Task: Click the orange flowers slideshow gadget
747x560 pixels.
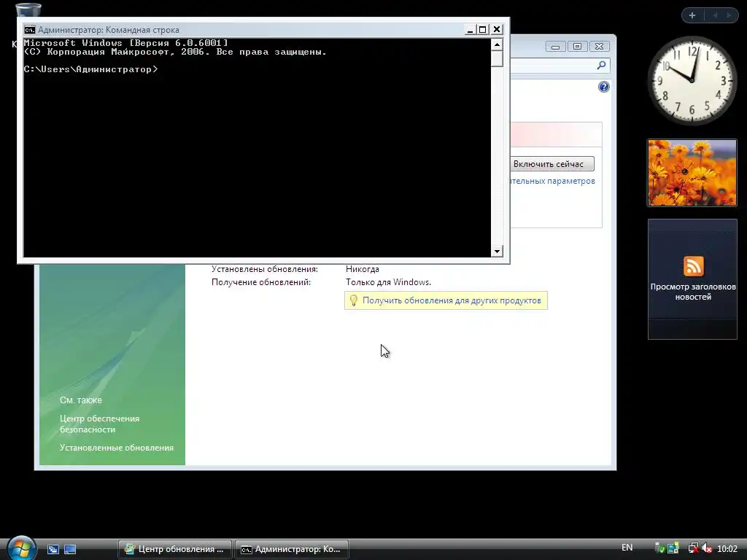Action: click(x=692, y=173)
